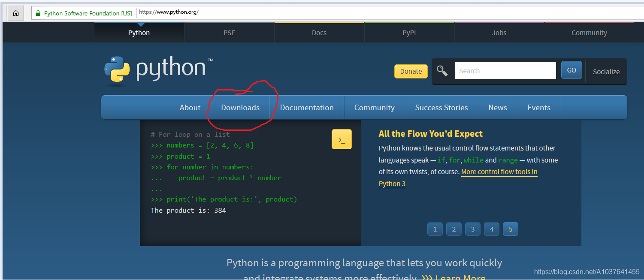The image size is (644, 280).
Task: Click the GO search button
Action: [571, 70]
